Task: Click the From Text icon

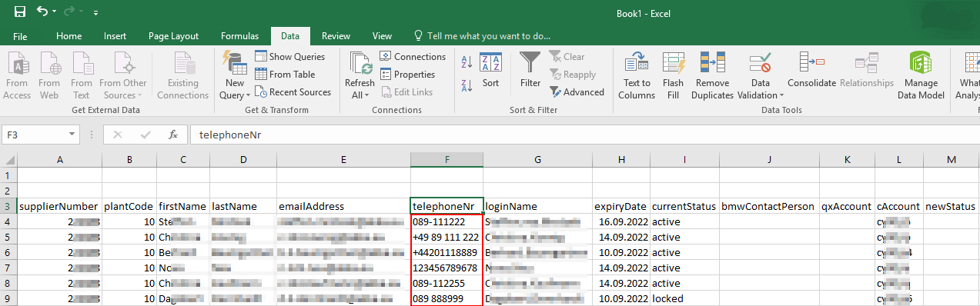Action: click(x=82, y=76)
